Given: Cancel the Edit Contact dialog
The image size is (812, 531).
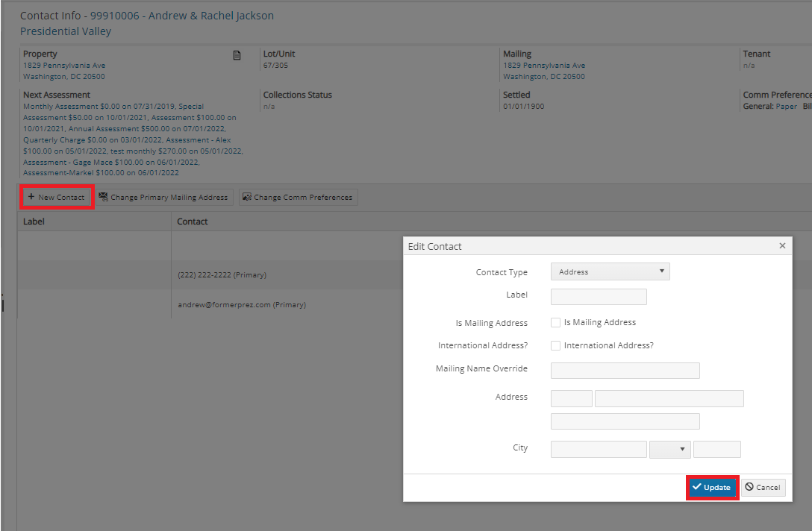Looking at the screenshot, I should coord(763,487).
